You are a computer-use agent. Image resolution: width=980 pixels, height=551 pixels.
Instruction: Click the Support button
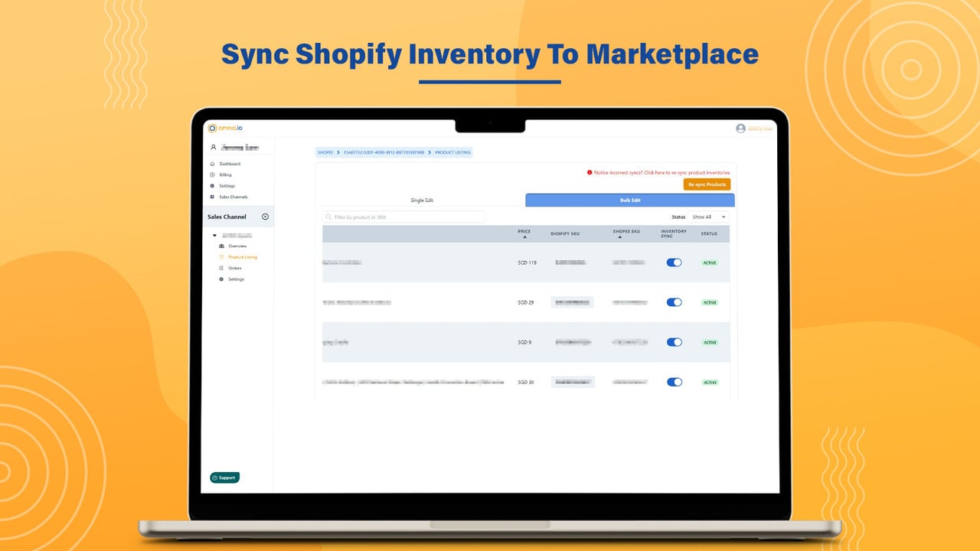224,478
